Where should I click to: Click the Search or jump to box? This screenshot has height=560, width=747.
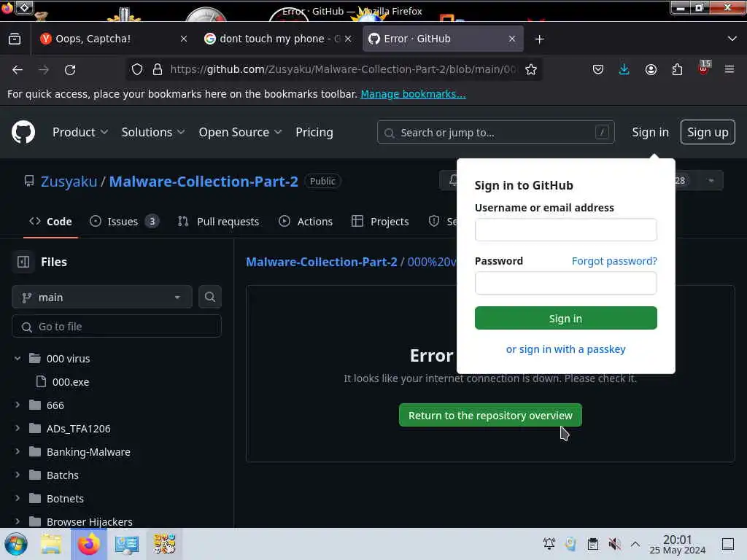pyautogui.click(x=495, y=132)
